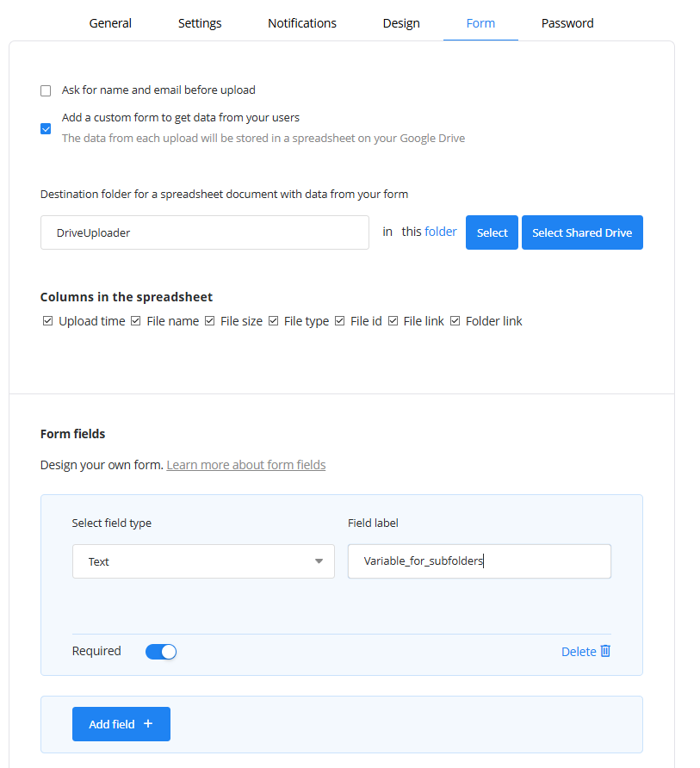Switch to the Design tab

(401, 23)
